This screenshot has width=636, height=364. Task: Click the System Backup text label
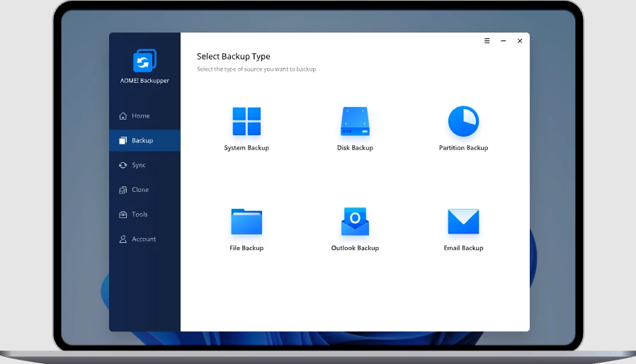pos(246,148)
